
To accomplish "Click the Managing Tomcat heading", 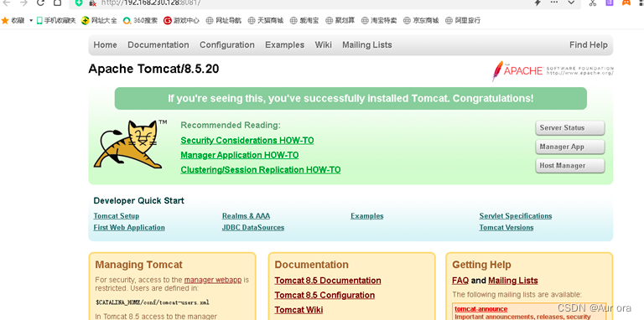I will coord(139,265).
